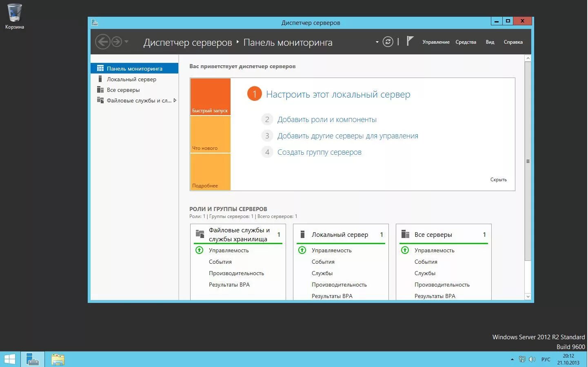The width and height of the screenshot is (588, 367).
Task: Click Добавить роли и компоненты link
Action: tap(327, 120)
